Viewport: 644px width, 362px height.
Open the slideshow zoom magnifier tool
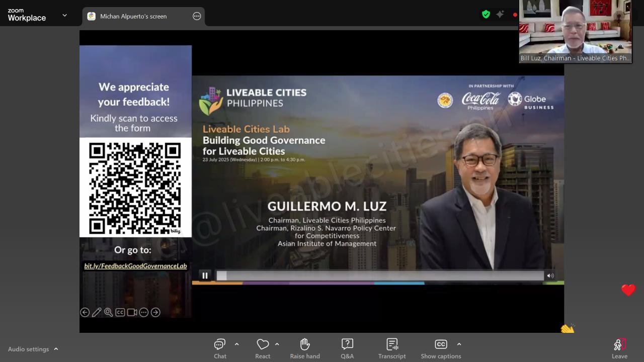click(108, 312)
